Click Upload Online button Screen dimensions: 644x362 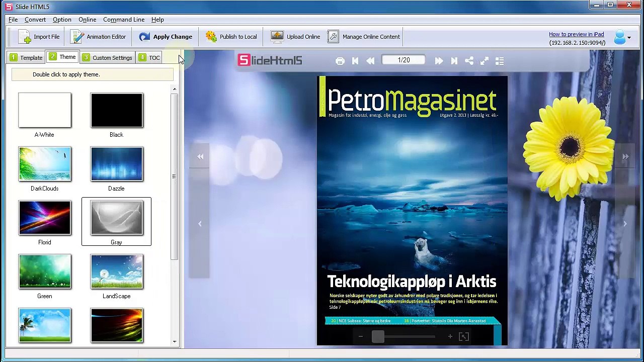pyautogui.click(x=295, y=37)
